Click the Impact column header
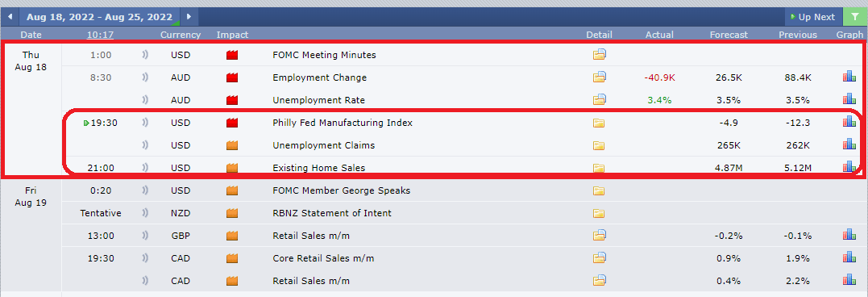The image size is (868, 297). [x=232, y=35]
